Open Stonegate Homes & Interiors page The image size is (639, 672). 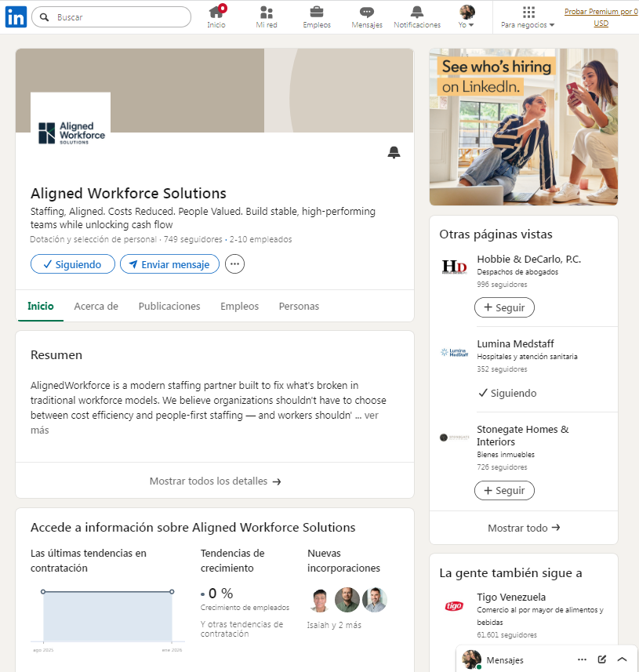[x=523, y=435]
